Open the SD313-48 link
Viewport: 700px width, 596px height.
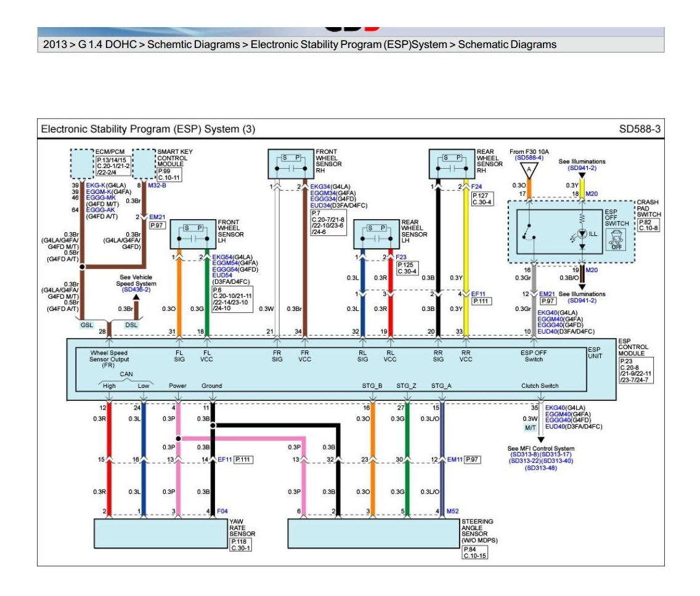click(541, 468)
